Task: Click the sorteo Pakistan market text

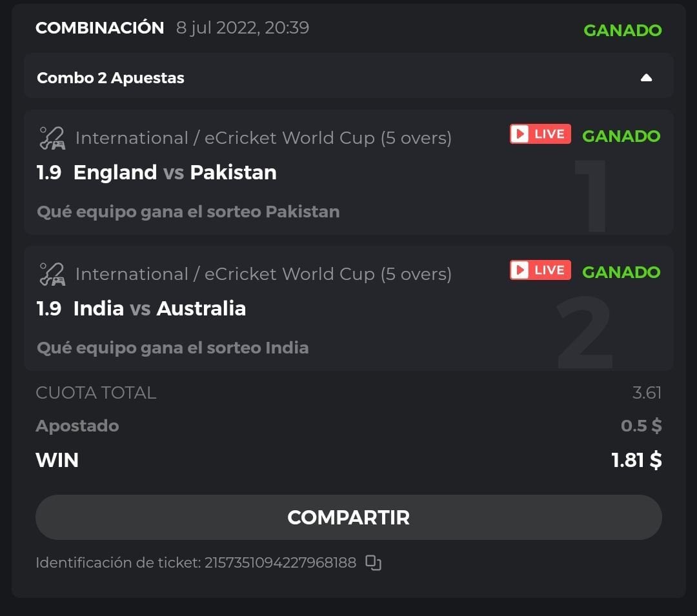Action: [x=188, y=212]
